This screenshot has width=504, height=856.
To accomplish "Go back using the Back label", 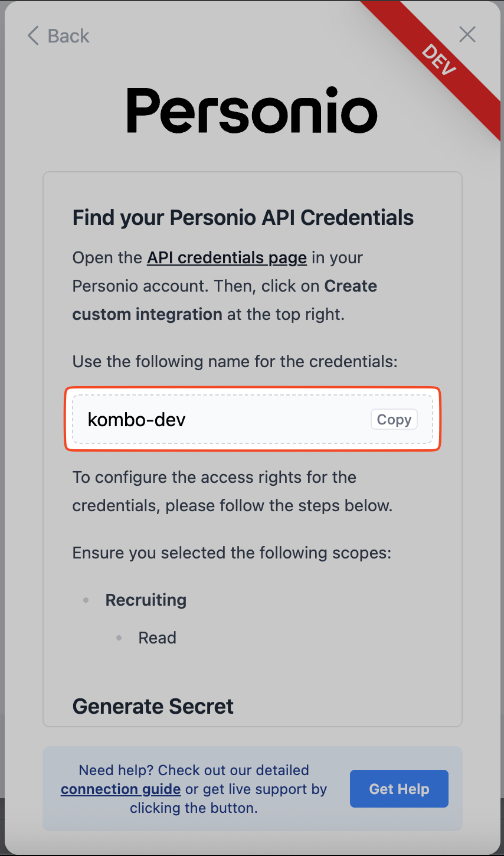I will [68, 36].
